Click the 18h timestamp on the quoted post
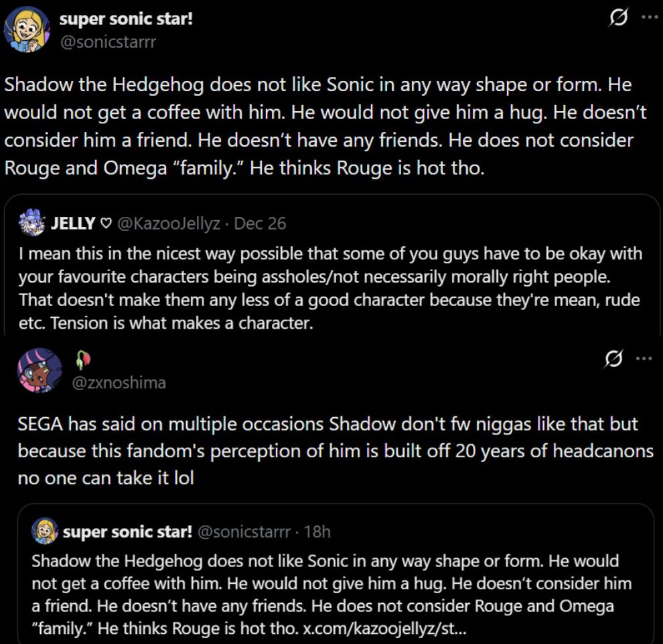Screen dimensions: 663x644 [x=317, y=532]
